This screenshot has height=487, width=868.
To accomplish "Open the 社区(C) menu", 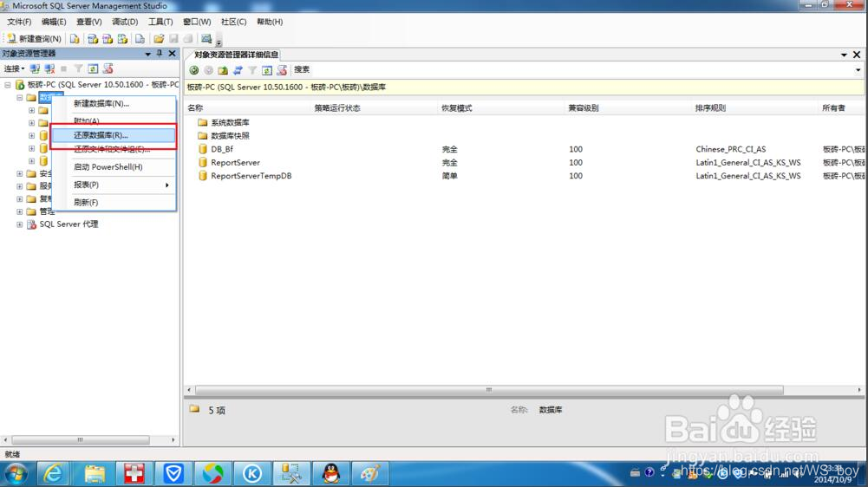I will pos(233,22).
